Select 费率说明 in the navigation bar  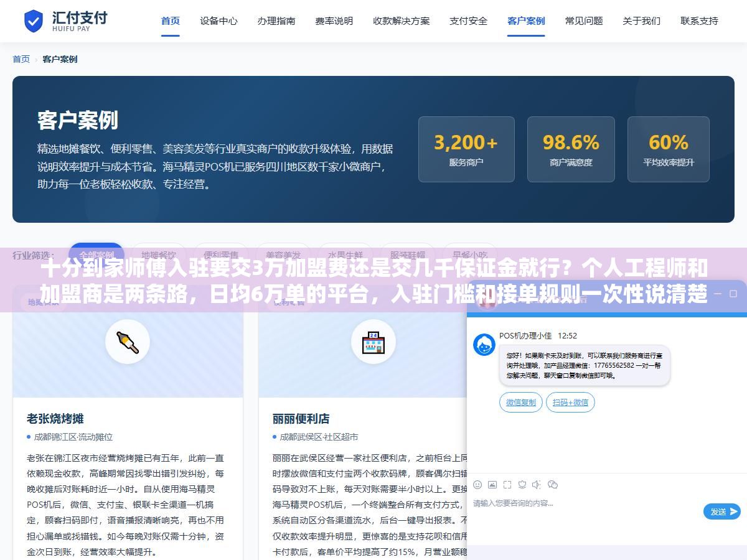coord(334,21)
